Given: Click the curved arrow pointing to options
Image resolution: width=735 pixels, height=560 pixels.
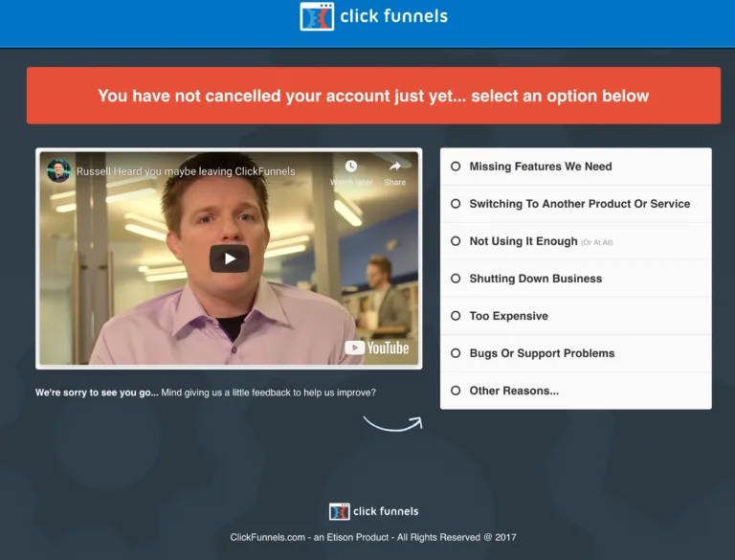Looking at the screenshot, I should pyautogui.click(x=392, y=423).
